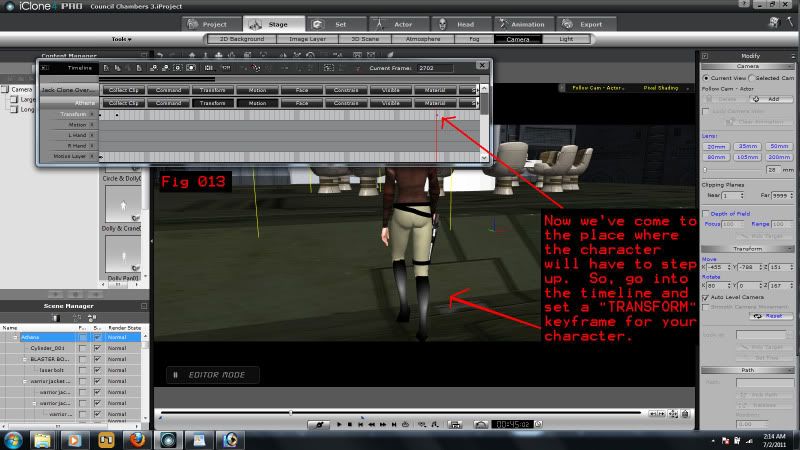Open the Tools dropdown menu
800x450 pixels.
pos(121,39)
